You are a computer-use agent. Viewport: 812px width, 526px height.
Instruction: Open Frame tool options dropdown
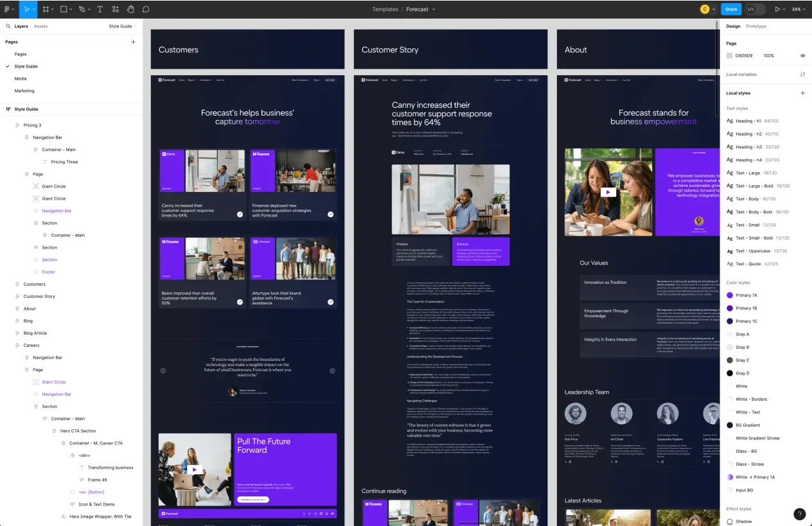tap(53, 9)
